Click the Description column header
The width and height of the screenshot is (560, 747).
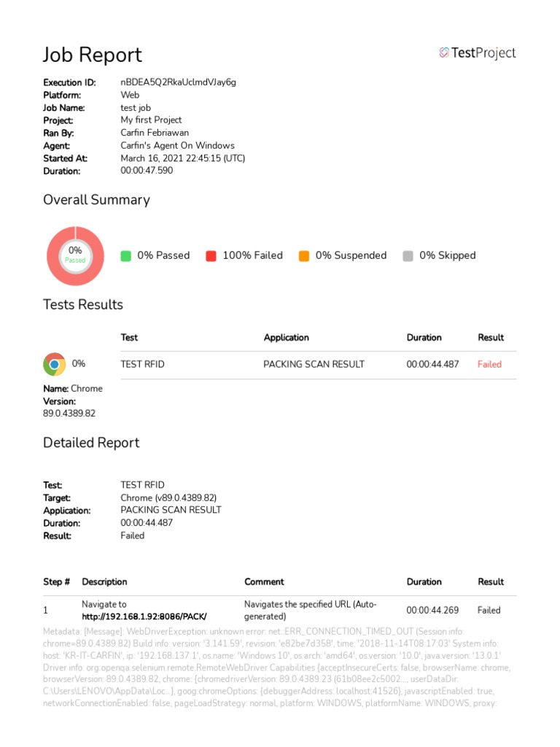coord(104,582)
